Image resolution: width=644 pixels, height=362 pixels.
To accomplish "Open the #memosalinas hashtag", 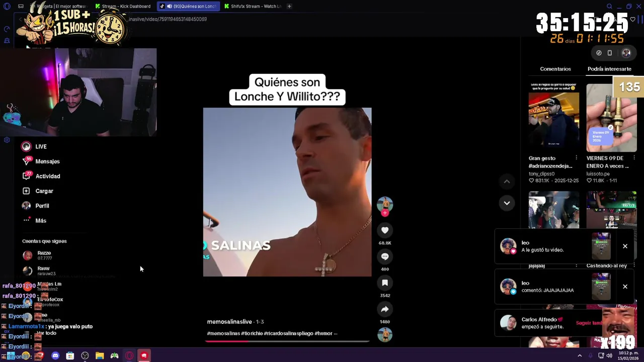I will click(223, 333).
